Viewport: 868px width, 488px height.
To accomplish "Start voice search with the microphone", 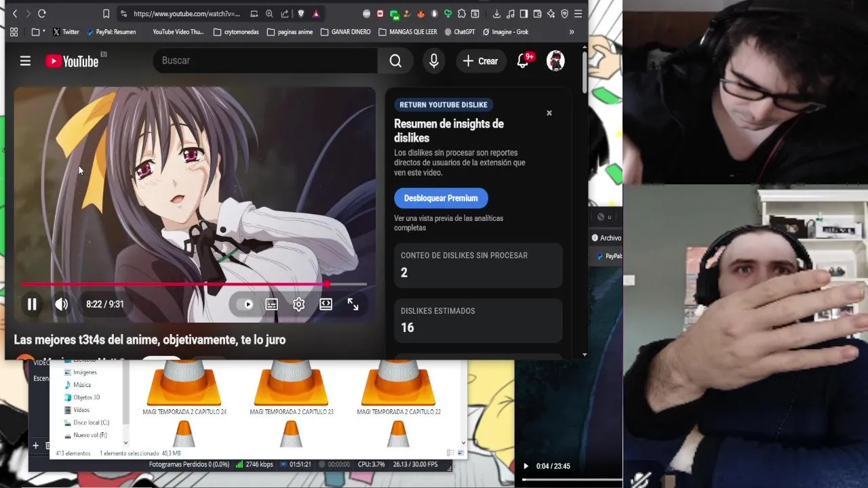I will click(434, 61).
